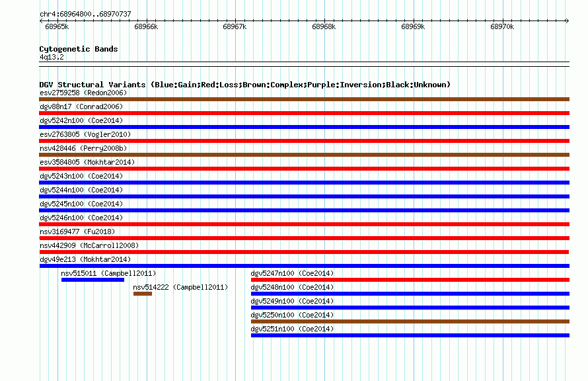Image resolution: width=588 pixels, height=381 pixels.
Task: Click the nsv3169477 (Fu2018) red loss bar
Action: click(304, 238)
